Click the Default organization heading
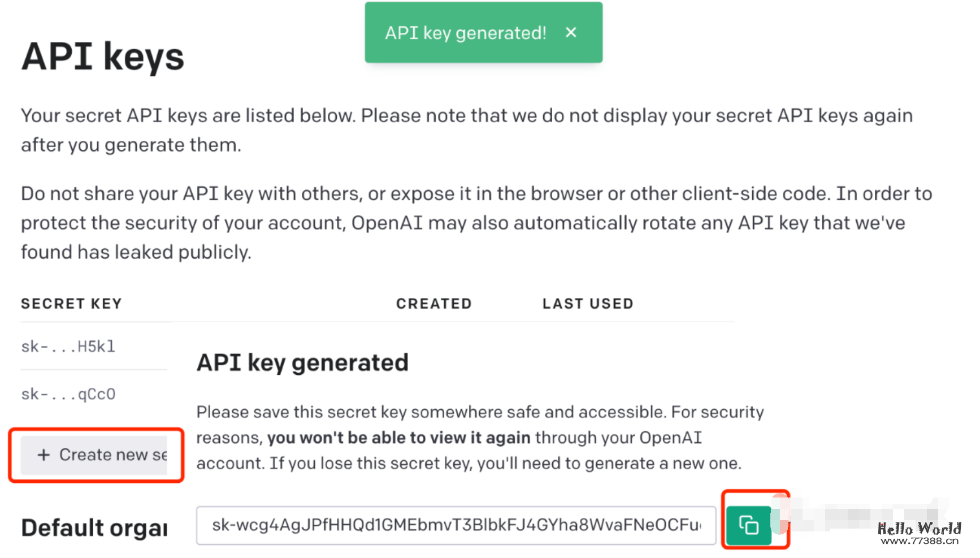The width and height of the screenshot is (980, 558). click(94, 528)
